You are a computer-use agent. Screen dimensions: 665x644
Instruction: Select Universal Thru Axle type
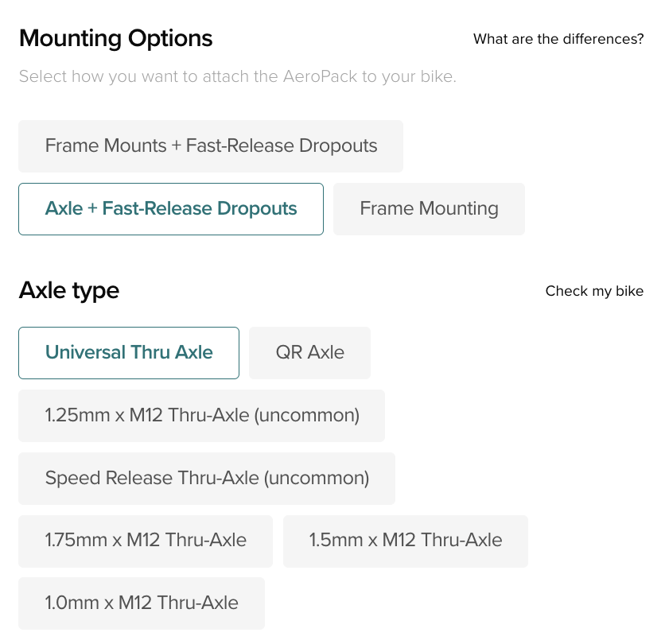click(129, 353)
